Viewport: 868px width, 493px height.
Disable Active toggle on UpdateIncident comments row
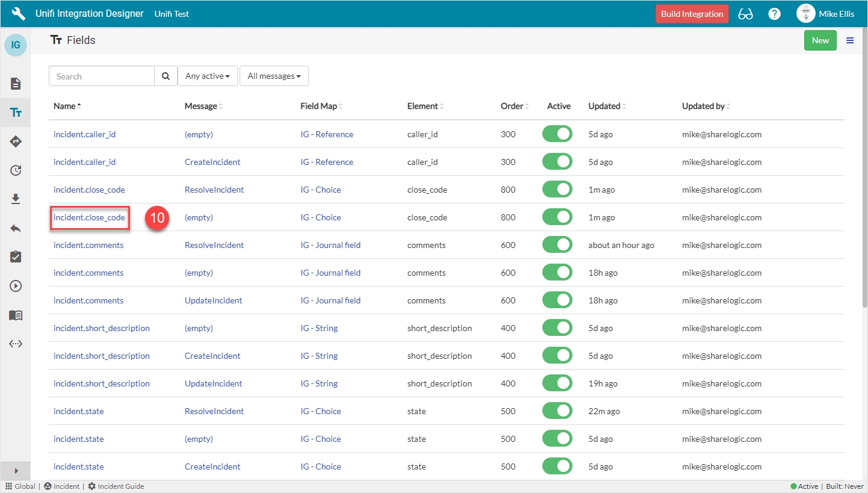point(557,300)
